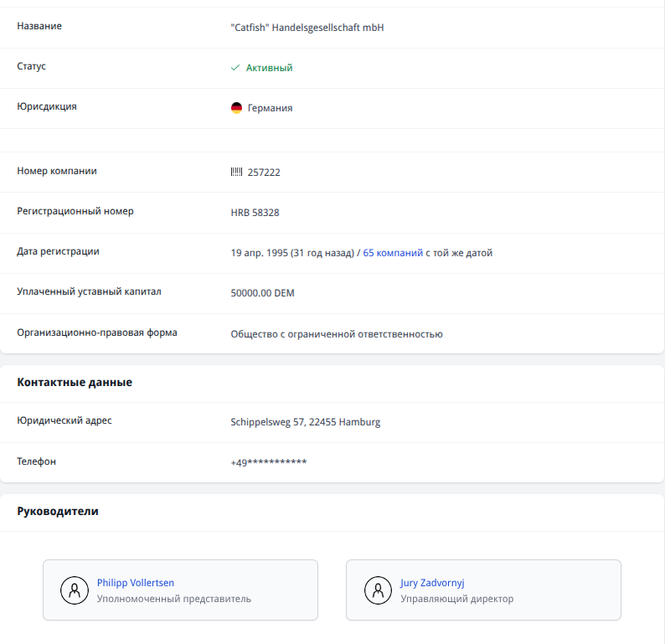665x644 pixels.
Task: Click the "Активный" status text
Action: (269, 68)
